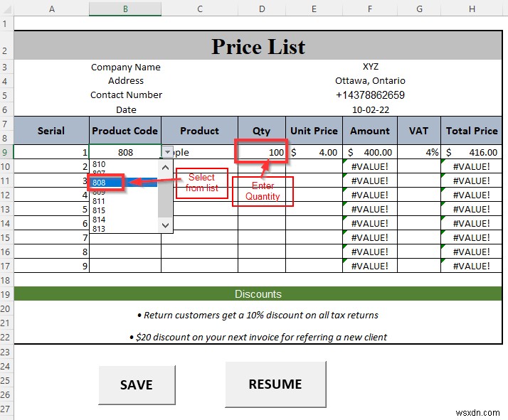Click the list scrollbar thumb
This screenshot has height=420, width=508.
(x=165, y=195)
